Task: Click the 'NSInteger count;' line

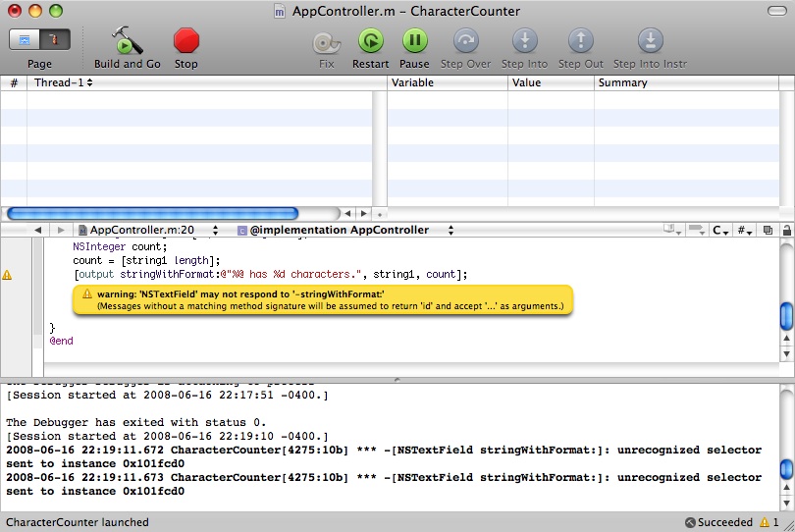Action: [120, 247]
